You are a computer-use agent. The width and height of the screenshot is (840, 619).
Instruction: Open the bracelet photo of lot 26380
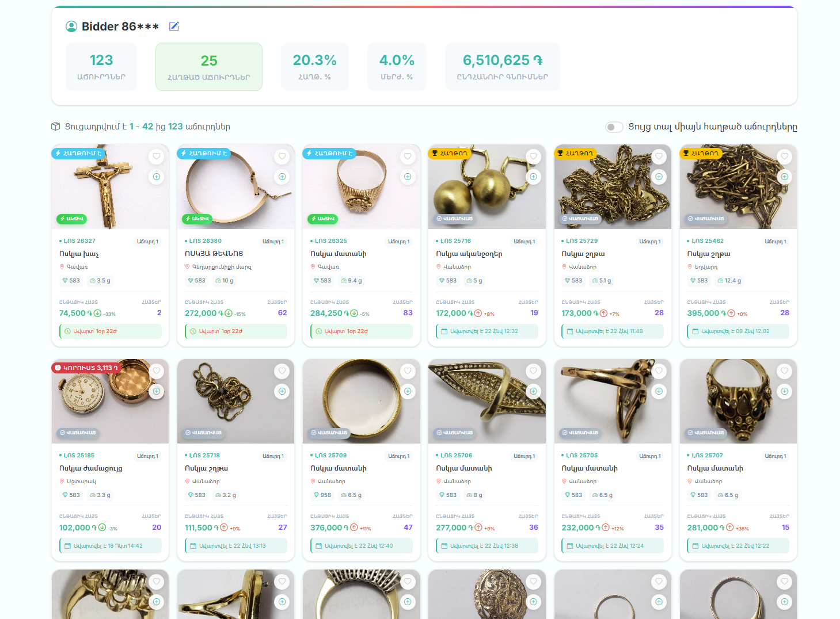coord(235,186)
